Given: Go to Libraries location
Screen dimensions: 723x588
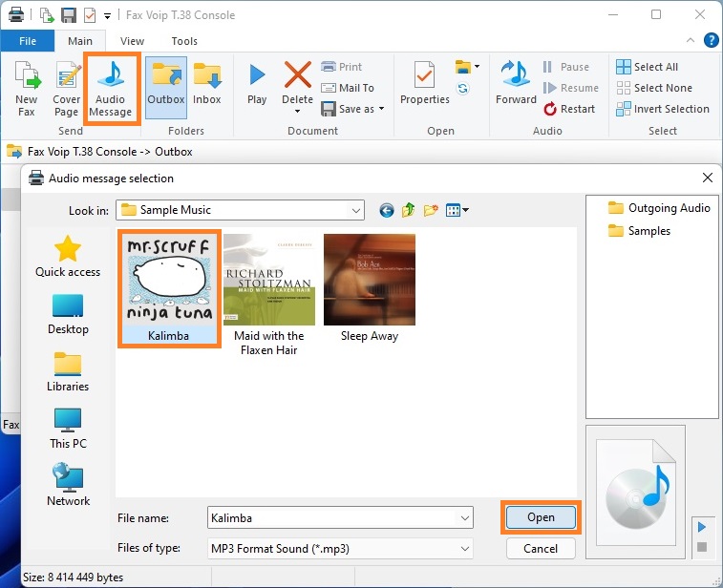Looking at the screenshot, I should pyautogui.click(x=68, y=371).
